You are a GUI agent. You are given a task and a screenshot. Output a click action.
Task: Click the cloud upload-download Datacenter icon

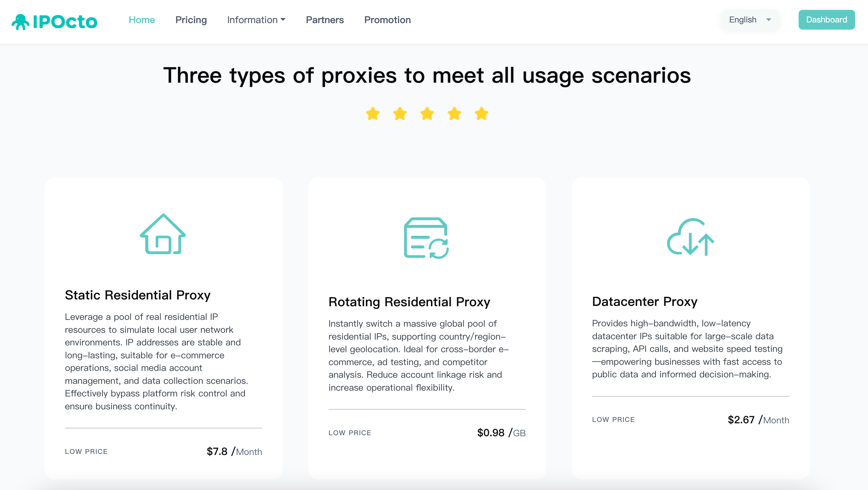tap(690, 237)
